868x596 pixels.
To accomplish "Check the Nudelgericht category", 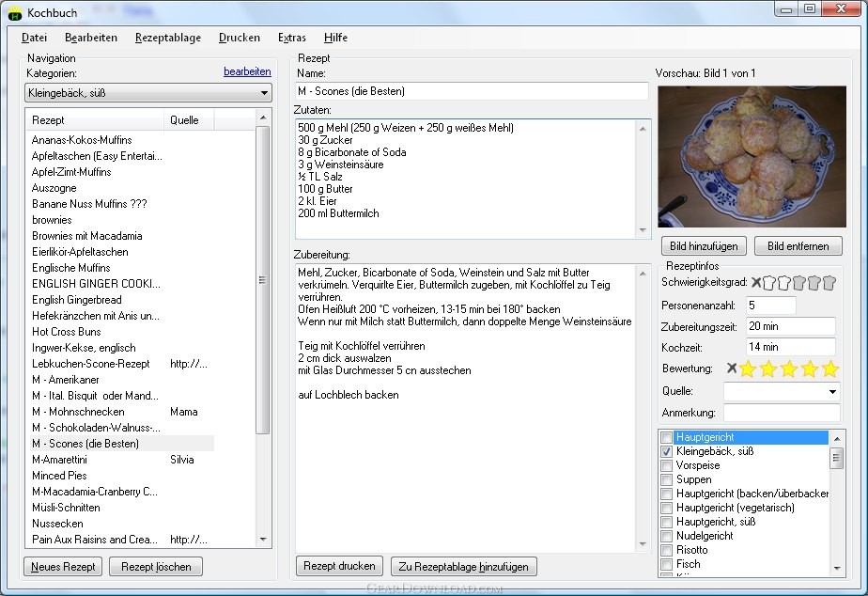I will [x=667, y=536].
